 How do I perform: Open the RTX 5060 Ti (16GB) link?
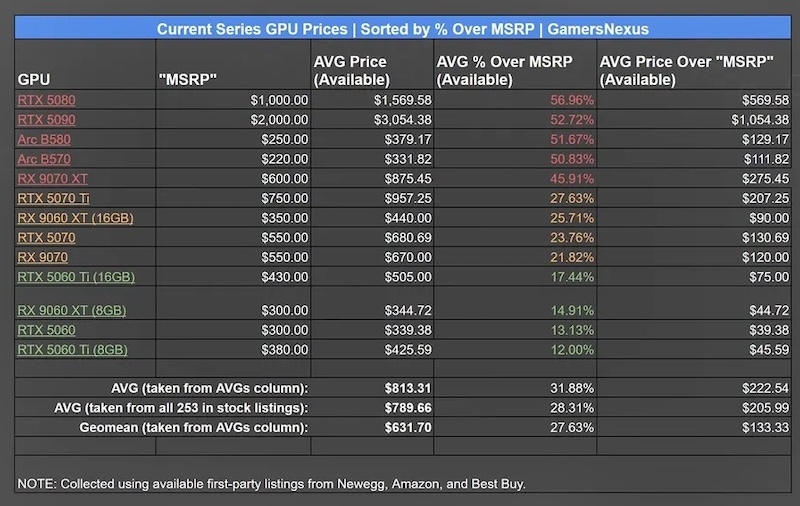click(76, 277)
